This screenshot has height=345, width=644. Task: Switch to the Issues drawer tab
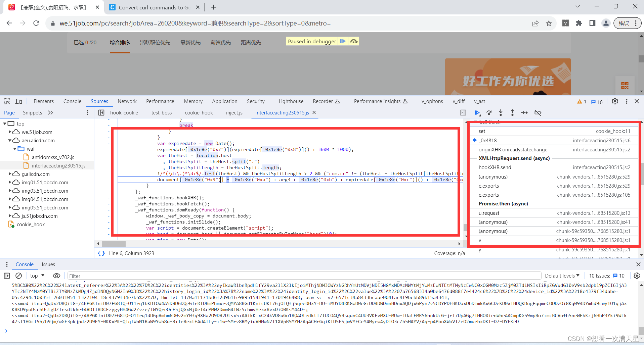pos(48,264)
